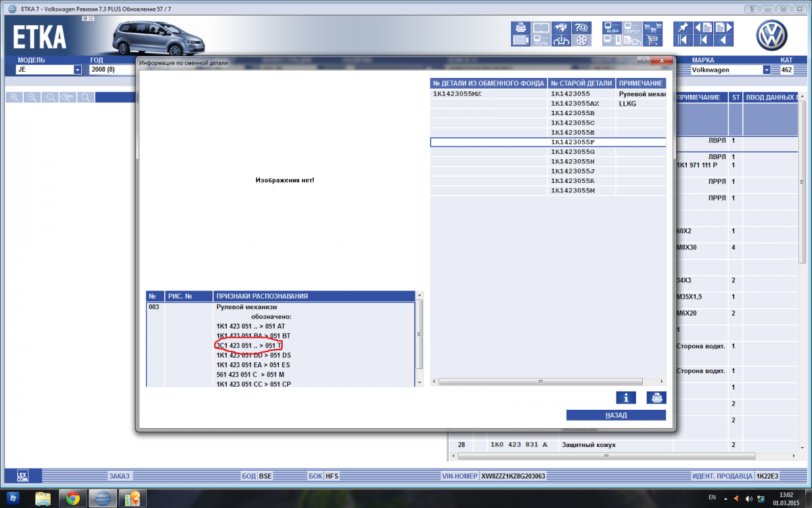The width and height of the screenshot is (812, 508).
Task: Click the № ДЕТАЛИ ИЗ ОБМЕННОГО ФОНДА header
Action: click(x=489, y=83)
